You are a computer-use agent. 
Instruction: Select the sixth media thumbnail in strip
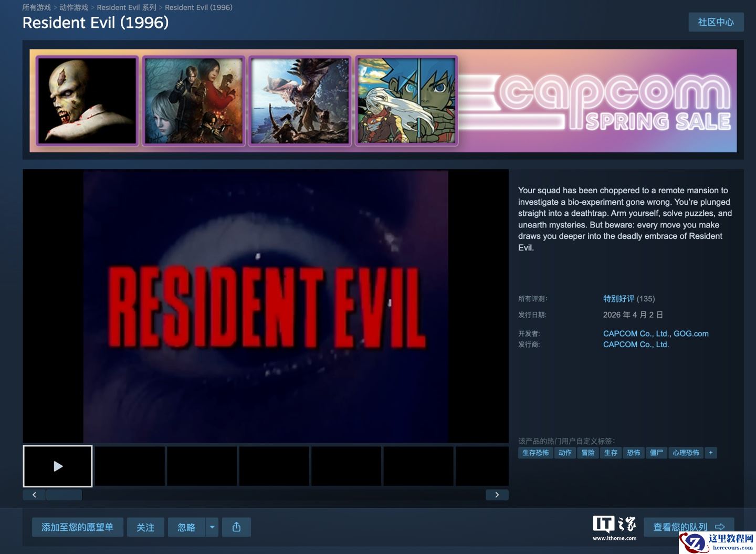point(418,466)
